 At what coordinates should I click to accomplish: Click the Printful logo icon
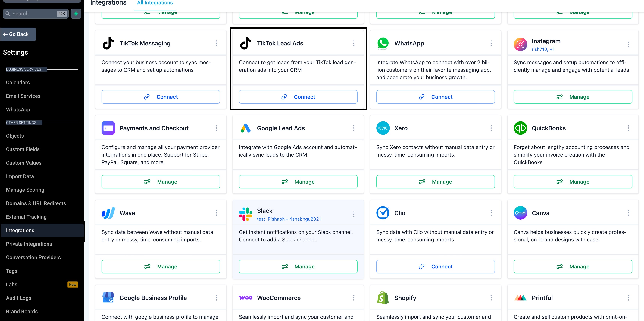pyautogui.click(x=520, y=298)
